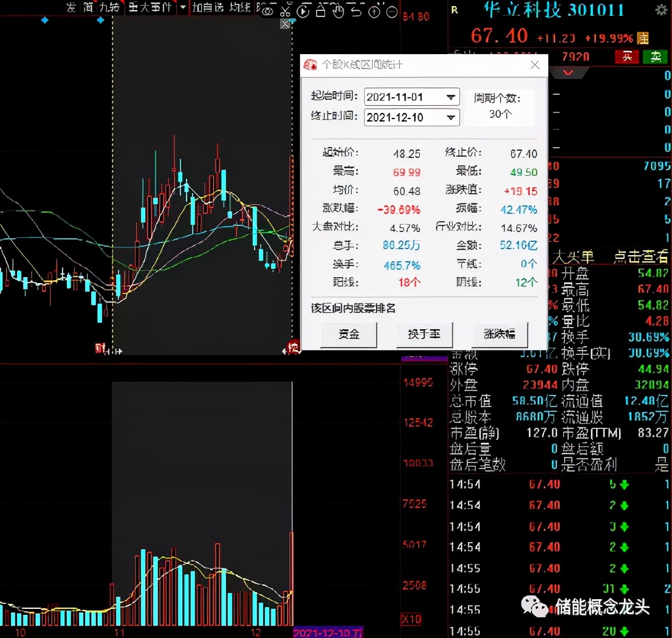Close the gray range-selection overlay on the chart

click(x=285, y=24)
